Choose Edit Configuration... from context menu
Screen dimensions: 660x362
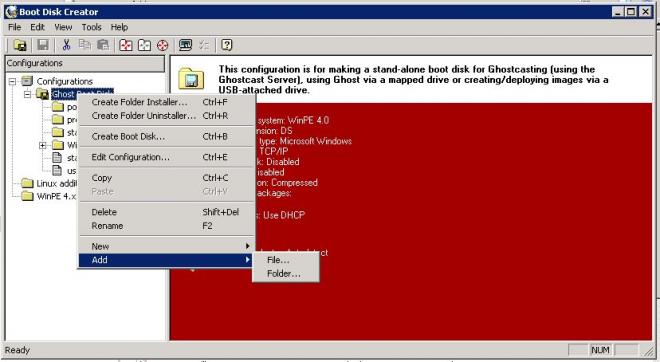pos(167,157)
